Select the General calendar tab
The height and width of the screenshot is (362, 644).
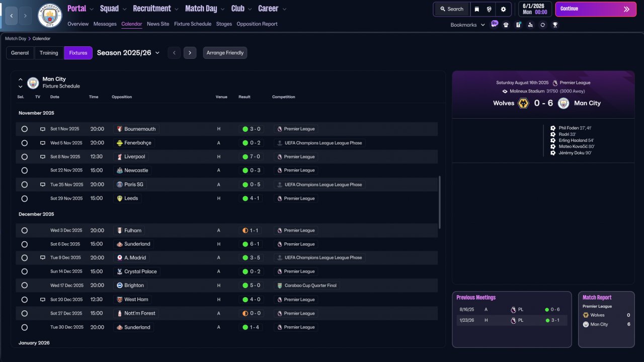20,53
